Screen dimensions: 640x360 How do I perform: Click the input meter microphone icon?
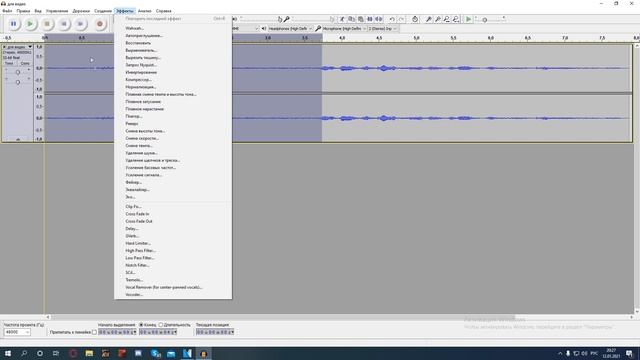(287, 19)
